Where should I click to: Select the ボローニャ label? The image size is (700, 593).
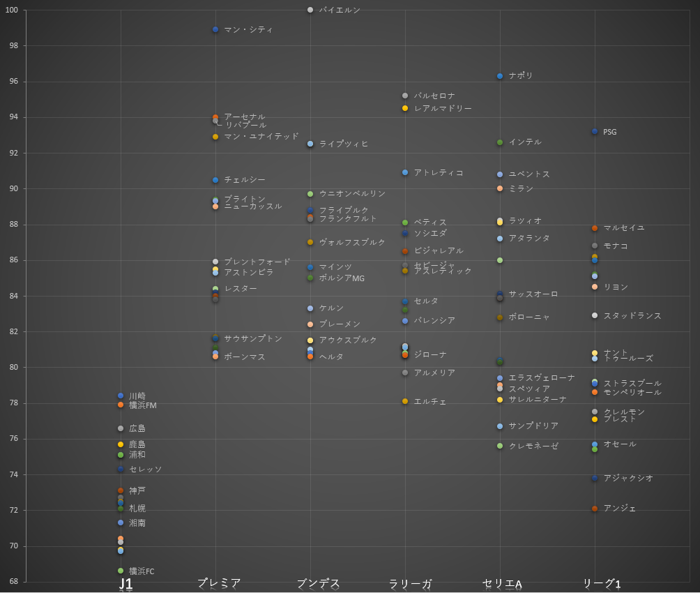[x=529, y=317]
